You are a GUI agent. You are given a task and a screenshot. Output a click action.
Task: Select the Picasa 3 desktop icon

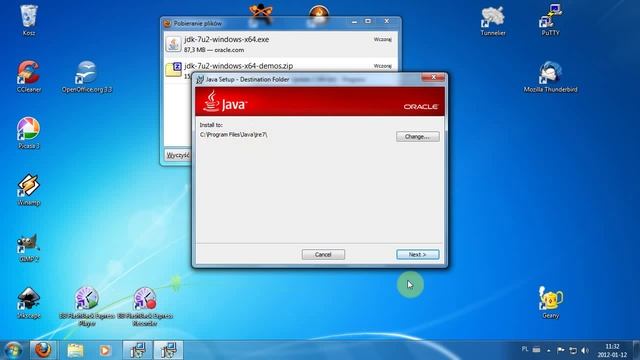point(29,133)
